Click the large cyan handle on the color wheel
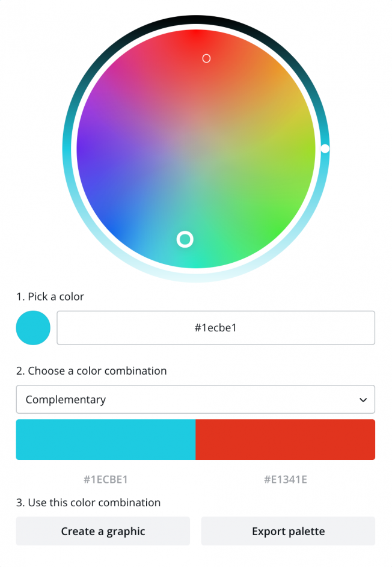This screenshot has width=392, height=567. point(185,239)
